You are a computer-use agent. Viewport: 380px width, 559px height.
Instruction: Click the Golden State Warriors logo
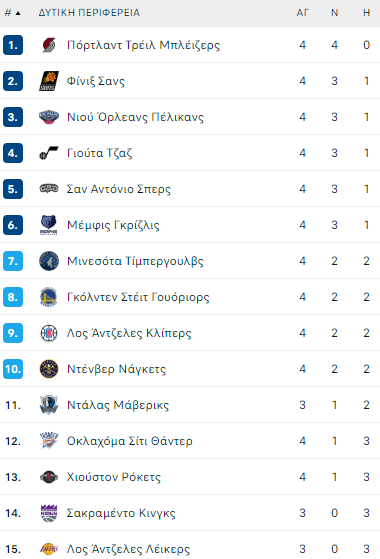click(x=49, y=297)
